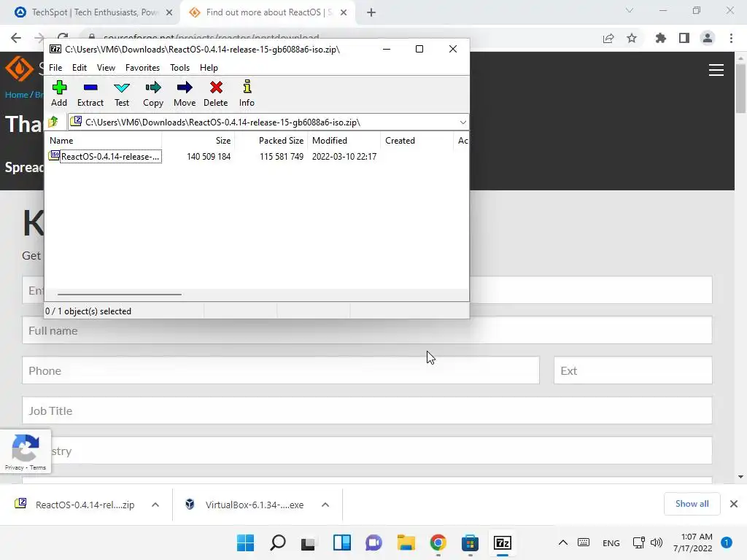747x560 pixels.
Task: Toggle Chrome side panel
Action: click(x=684, y=38)
